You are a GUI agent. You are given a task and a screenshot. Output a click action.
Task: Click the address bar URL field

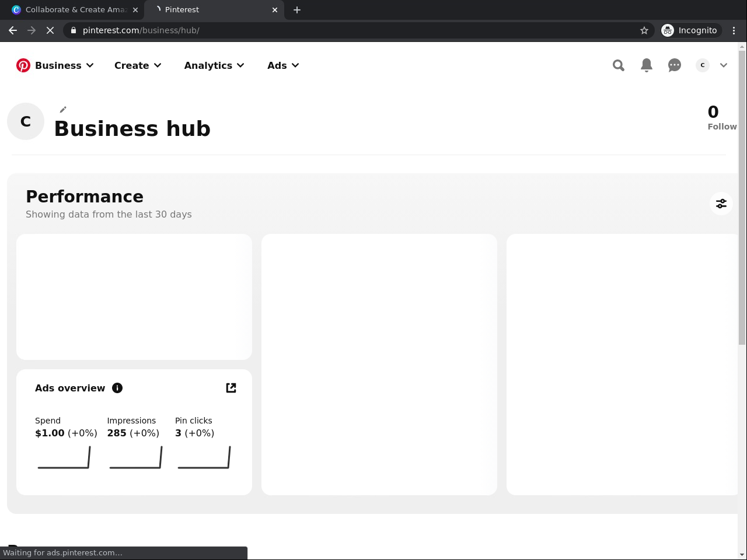pos(350,30)
